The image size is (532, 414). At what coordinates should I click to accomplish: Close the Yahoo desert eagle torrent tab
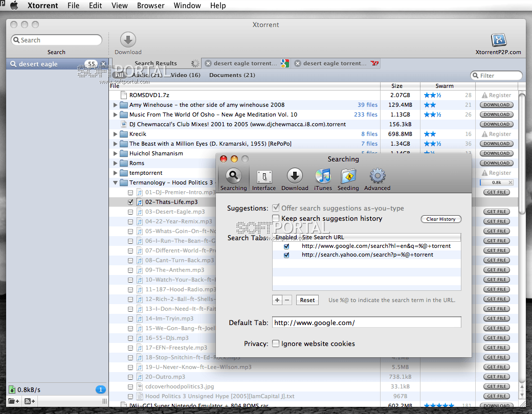[298, 63]
